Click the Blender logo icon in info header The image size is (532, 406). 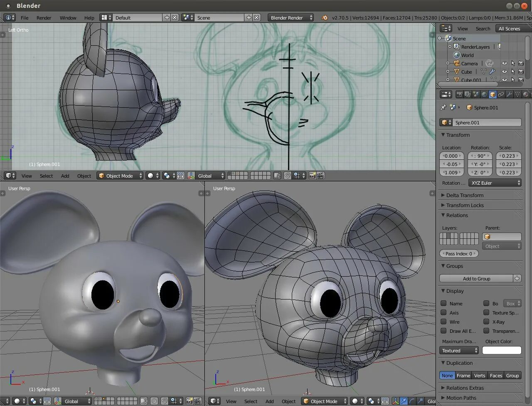(x=325, y=17)
